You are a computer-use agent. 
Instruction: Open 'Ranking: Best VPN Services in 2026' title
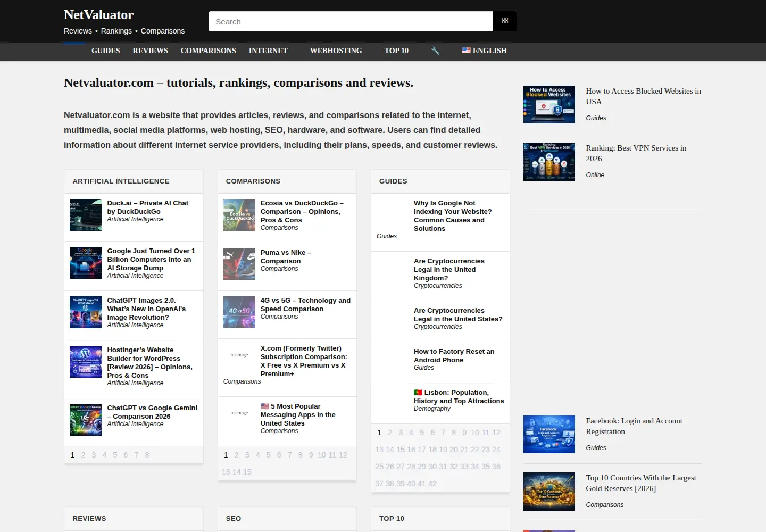(x=636, y=153)
